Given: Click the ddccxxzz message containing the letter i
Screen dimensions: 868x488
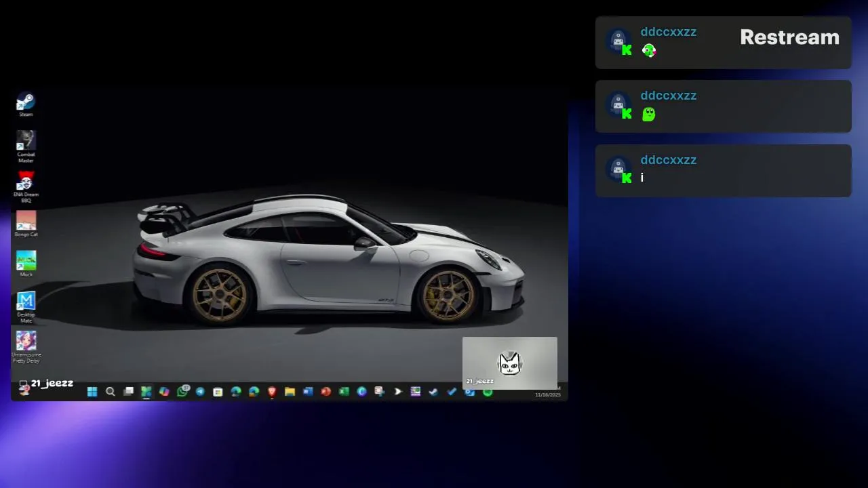Looking at the screenshot, I should [723, 171].
